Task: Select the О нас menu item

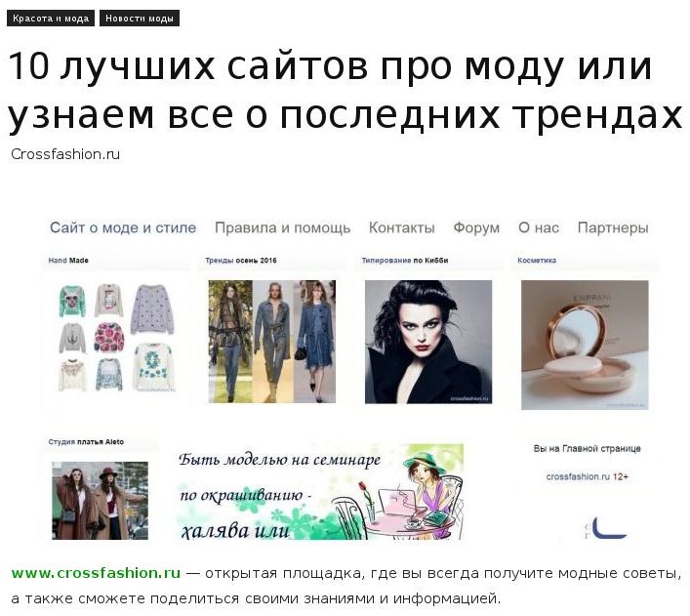Action: [539, 227]
